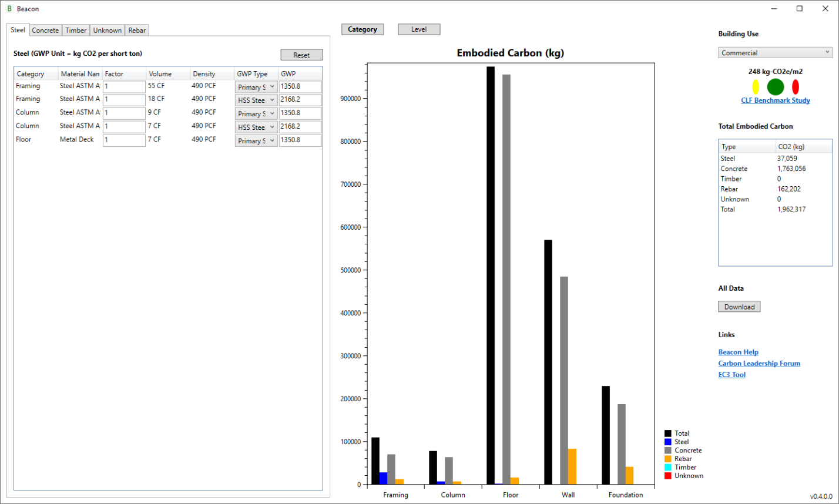
Task: Click the yellow benchmark indicator oval
Action: click(756, 87)
